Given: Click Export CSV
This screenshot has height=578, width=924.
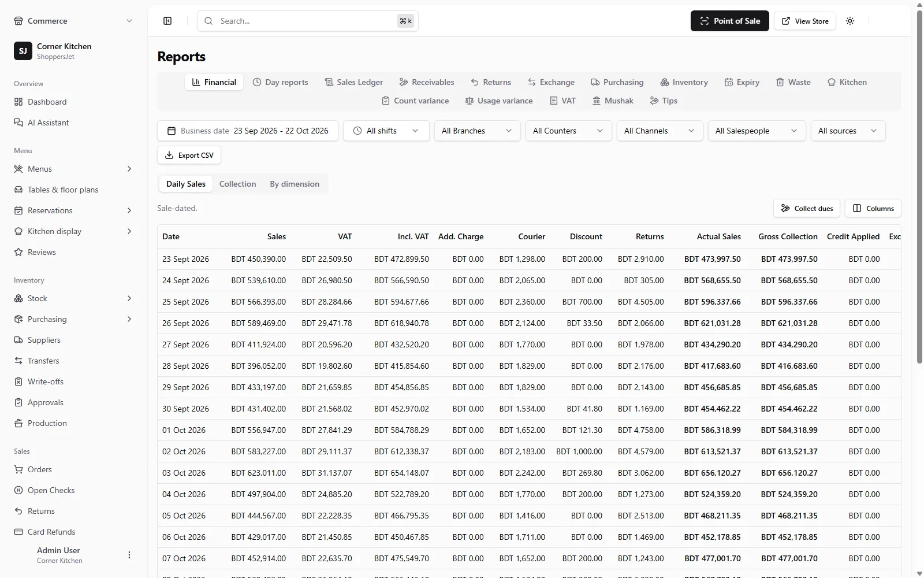Looking at the screenshot, I should click(x=189, y=155).
